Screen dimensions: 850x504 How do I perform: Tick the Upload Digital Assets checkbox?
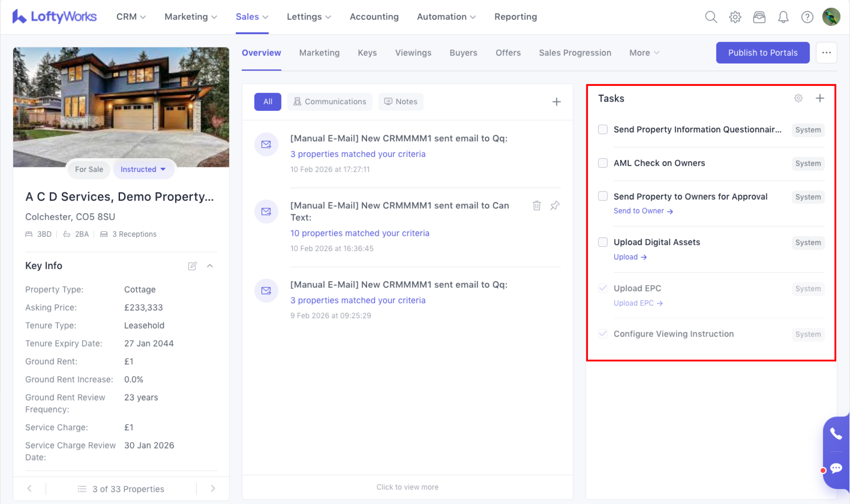(603, 242)
